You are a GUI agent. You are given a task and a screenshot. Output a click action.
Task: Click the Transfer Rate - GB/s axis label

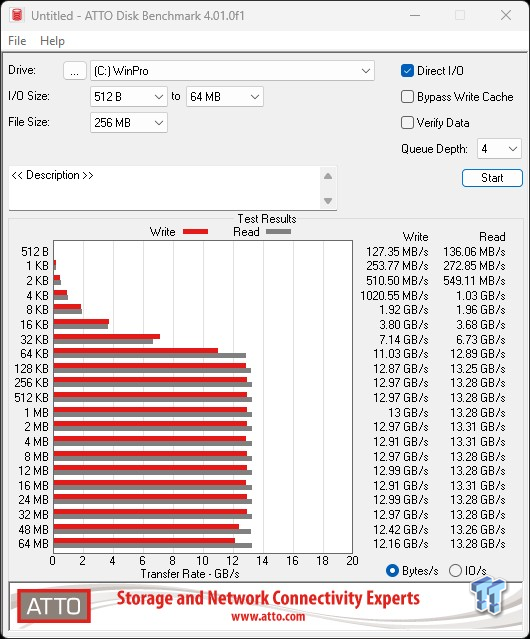coord(190,574)
